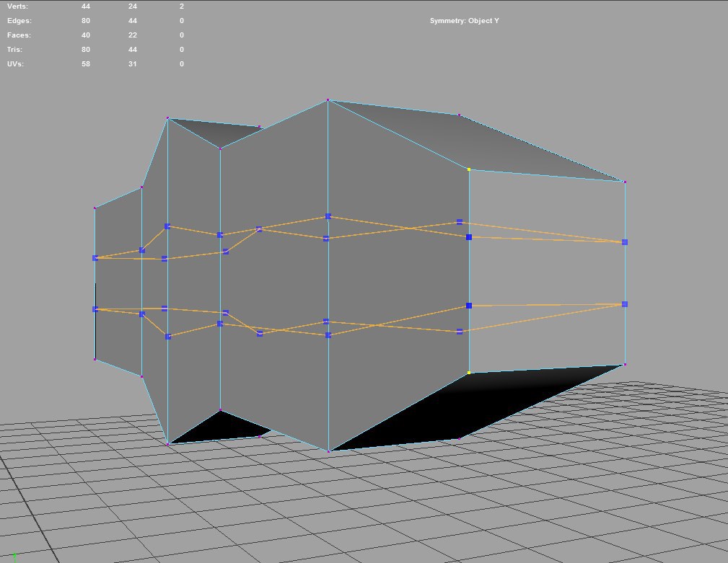This screenshot has width=728, height=563.
Task: Select the value 0 in the UVs row
Action: 182,64
